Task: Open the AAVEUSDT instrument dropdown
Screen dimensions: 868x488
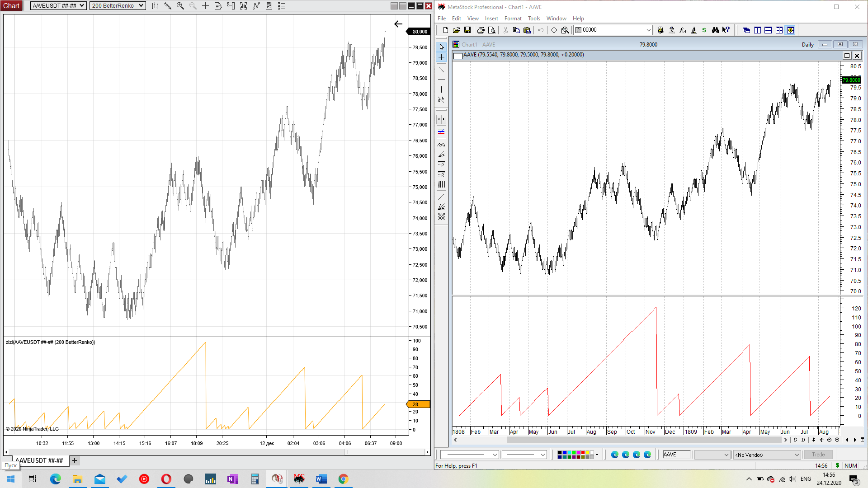Action: coord(58,6)
